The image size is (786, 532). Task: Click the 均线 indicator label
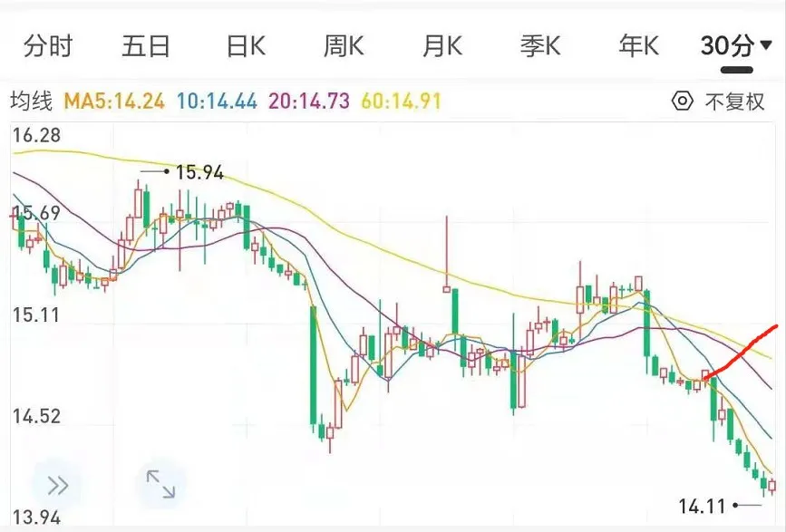31,102
